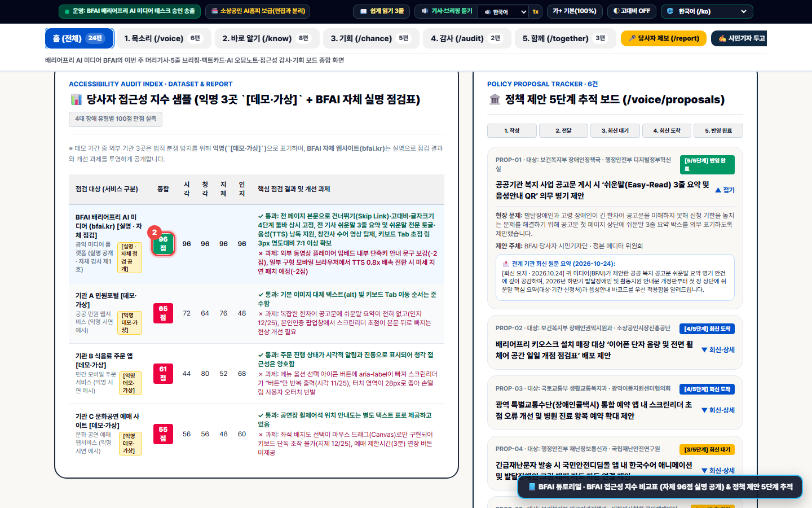Viewport: 812px width, 508px height.
Task: Click the yellow [3/5단계] 회신 대기 badge
Action: pyautogui.click(x=707, y=449)
